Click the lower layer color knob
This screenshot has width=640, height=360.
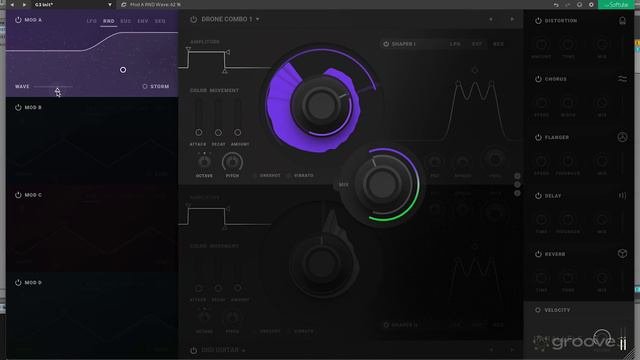coord(321,264)
